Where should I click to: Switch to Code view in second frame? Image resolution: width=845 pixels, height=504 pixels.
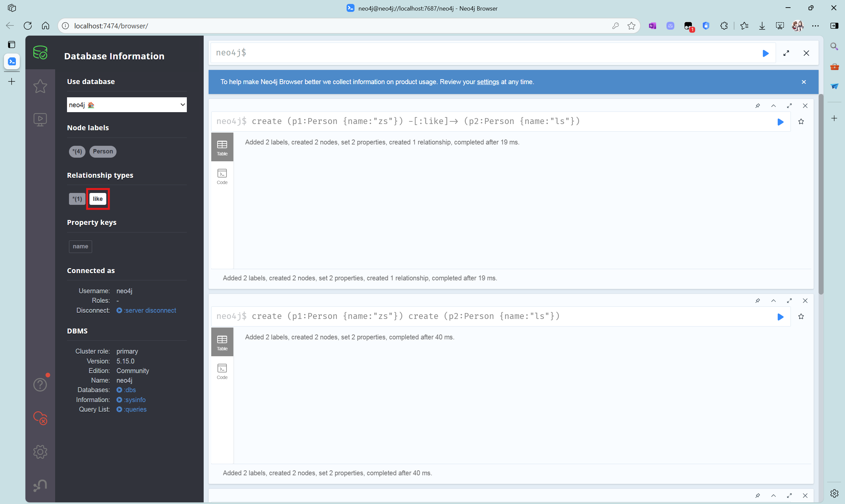(x=222, y=371)
